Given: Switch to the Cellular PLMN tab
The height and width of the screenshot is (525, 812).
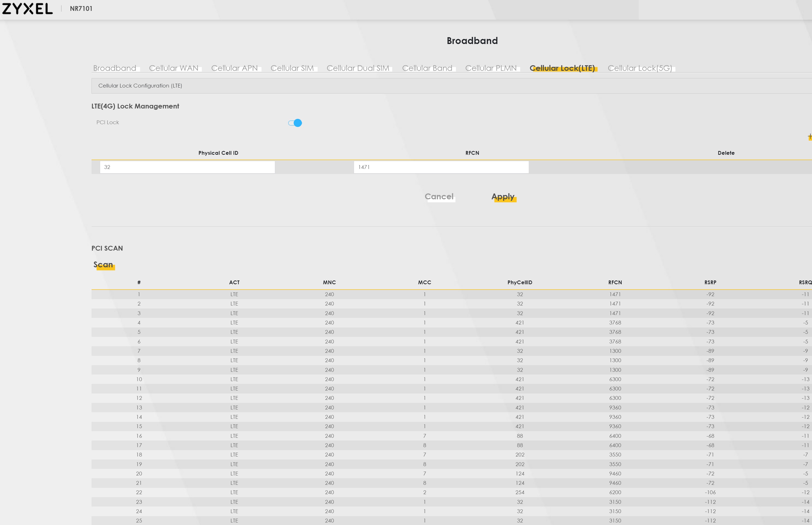Looking at the screenshot, I should [491, 68].
